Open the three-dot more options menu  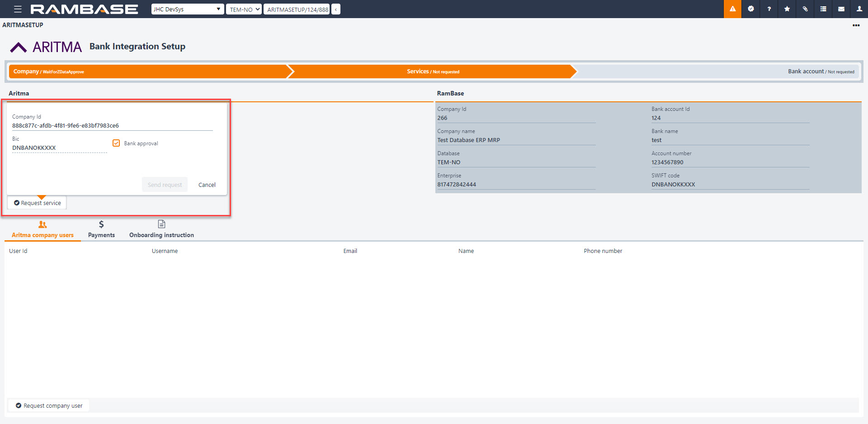(856, 25)
